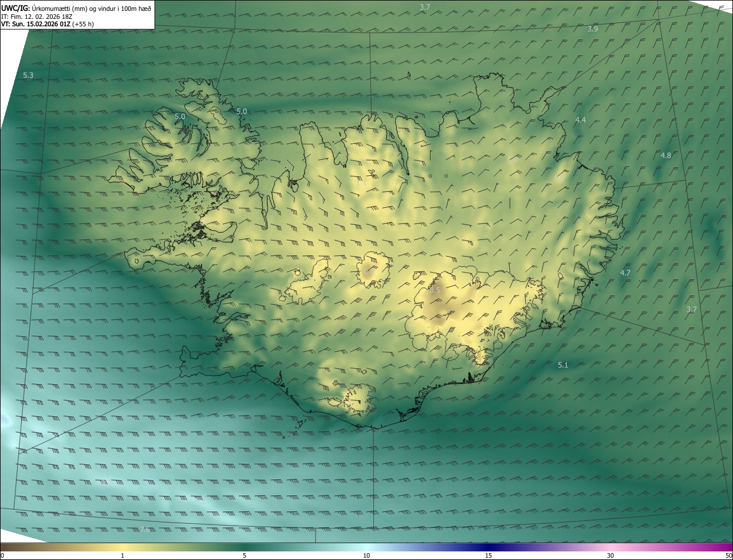
Task: Click the 4.7 value label on the map
Action: coord(625,273)
